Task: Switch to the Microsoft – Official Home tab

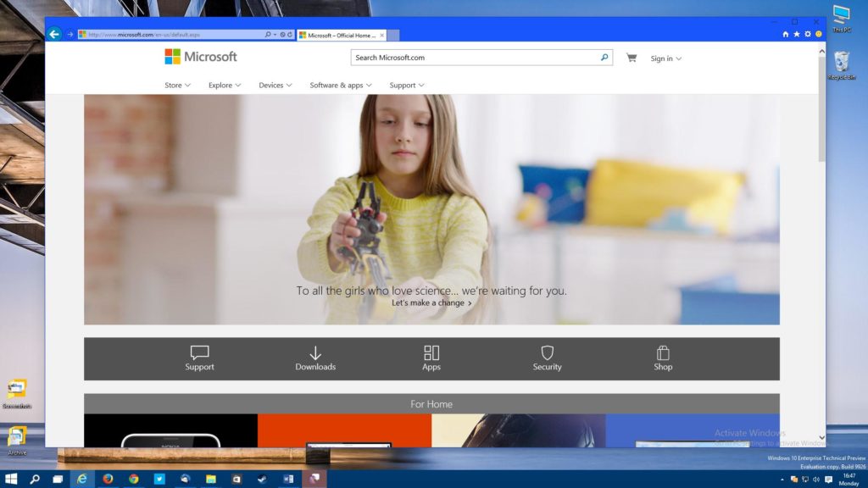Action: click(x=342, y=35)
